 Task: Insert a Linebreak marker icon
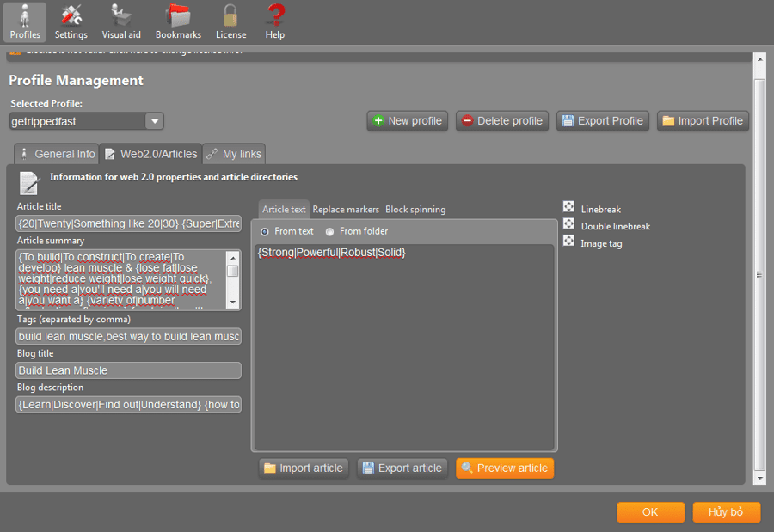point(568,207)
